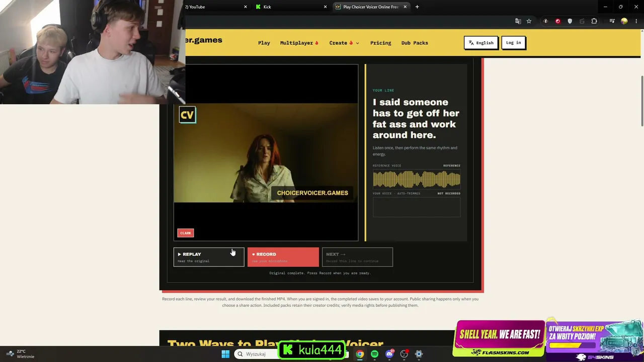
Task: Click the disabled Next button
Action: coord(357,257)
